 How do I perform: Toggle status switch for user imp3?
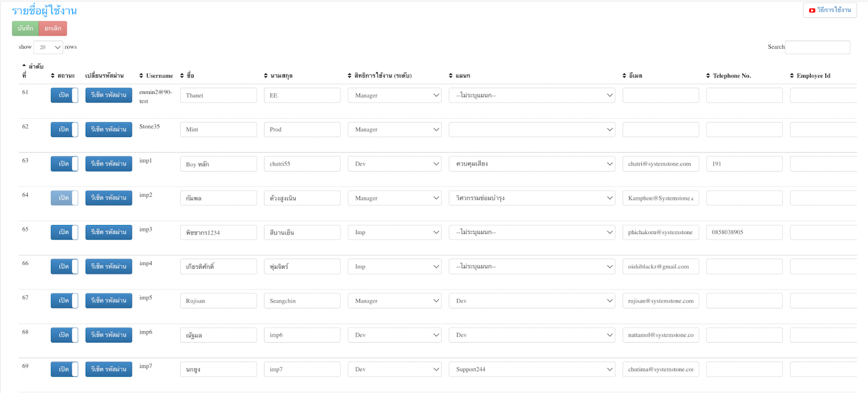[65, 232]
